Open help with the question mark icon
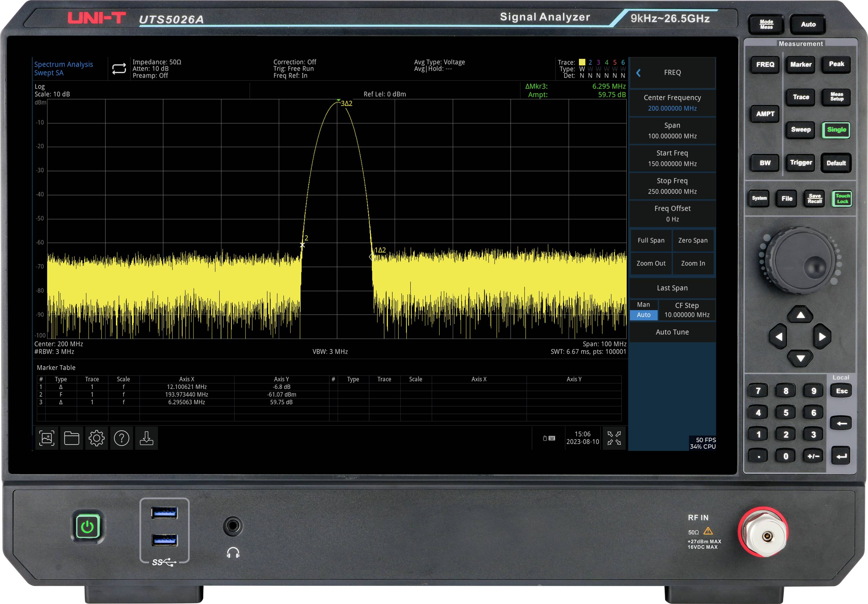This screenshot has width=868, height=604. [121, 438]
